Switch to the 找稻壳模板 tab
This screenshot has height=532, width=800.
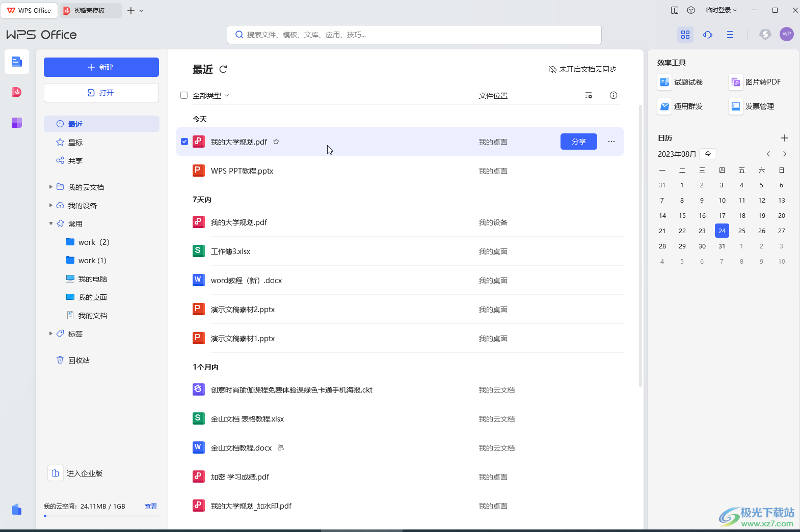pos(91,10)
